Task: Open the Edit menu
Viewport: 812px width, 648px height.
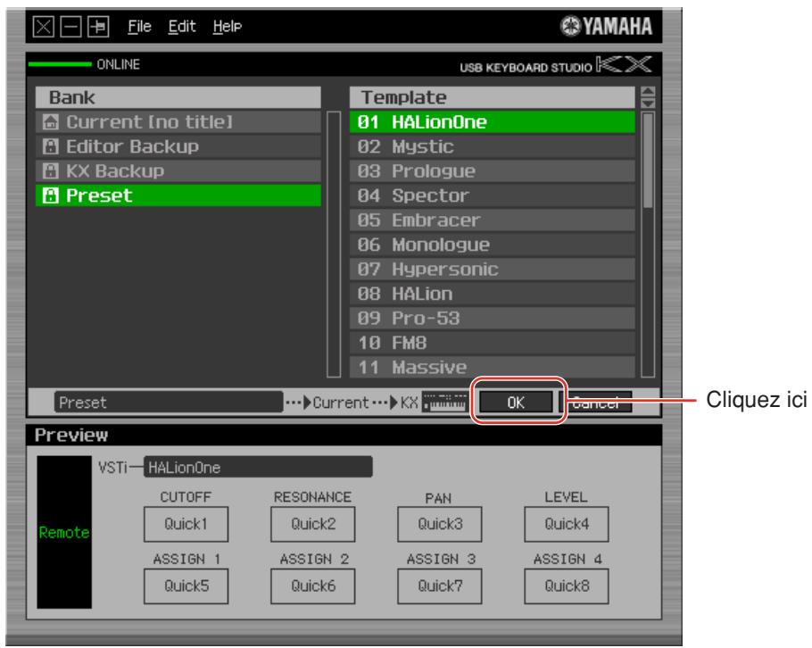Action: pyautogui.click(x=182, y=26)
